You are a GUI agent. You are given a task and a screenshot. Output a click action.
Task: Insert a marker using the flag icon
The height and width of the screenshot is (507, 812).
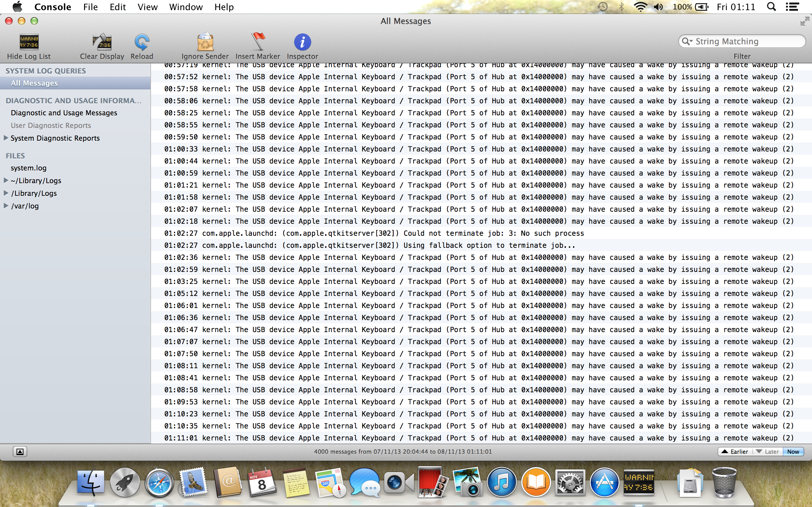click(258, 42)
